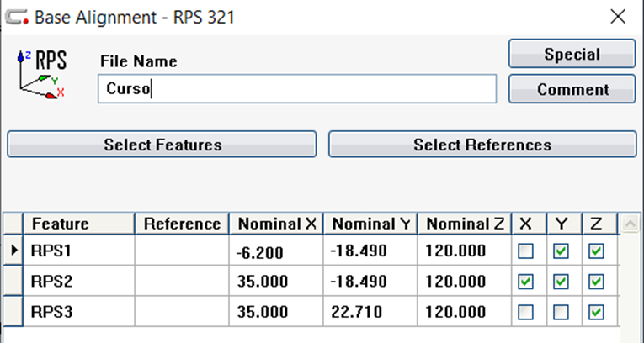Open the Special options button
The width and height of the screenshot is (644, 343).
(572, 55)
